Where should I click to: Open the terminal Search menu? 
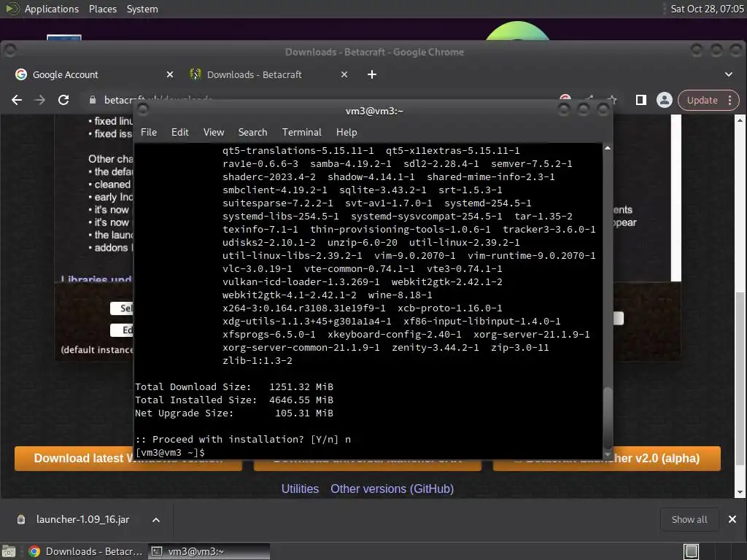[252, 133]
